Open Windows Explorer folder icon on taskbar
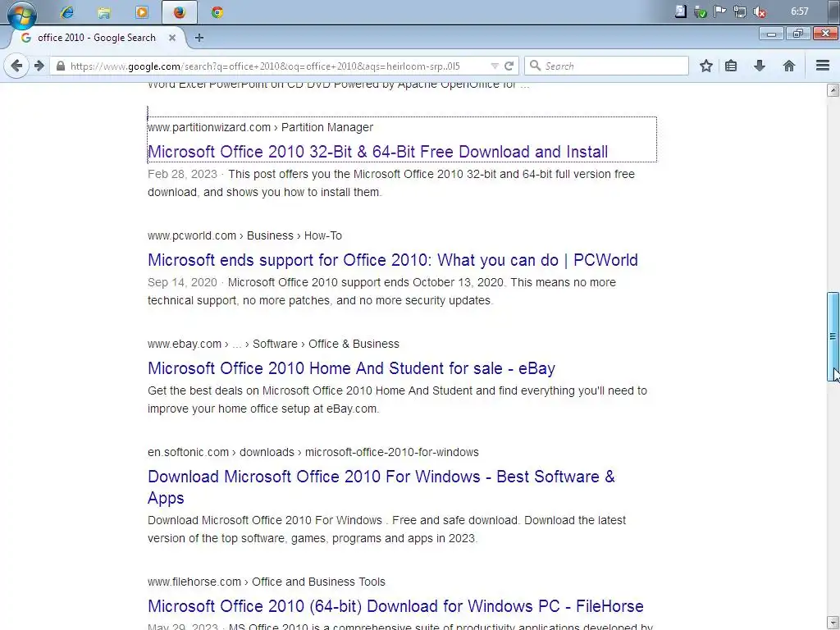Screen dimensions: 840x630 pyautogui.click(x=104, y=12)
